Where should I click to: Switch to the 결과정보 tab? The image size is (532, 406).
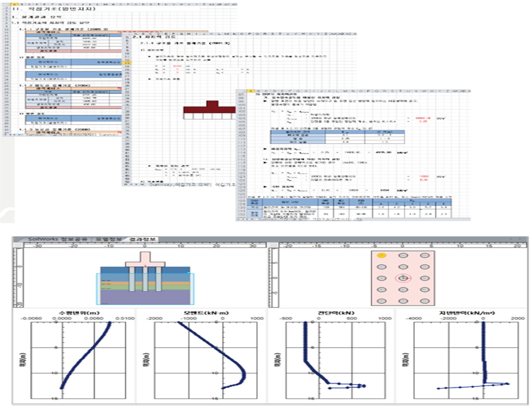click(x=142, y=239)
